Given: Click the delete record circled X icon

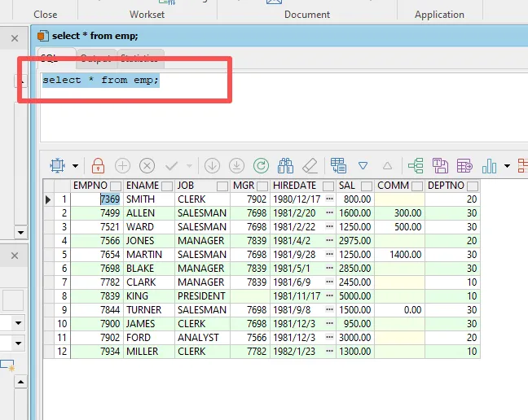Looking at the screenshot, I should pos(147,166).
